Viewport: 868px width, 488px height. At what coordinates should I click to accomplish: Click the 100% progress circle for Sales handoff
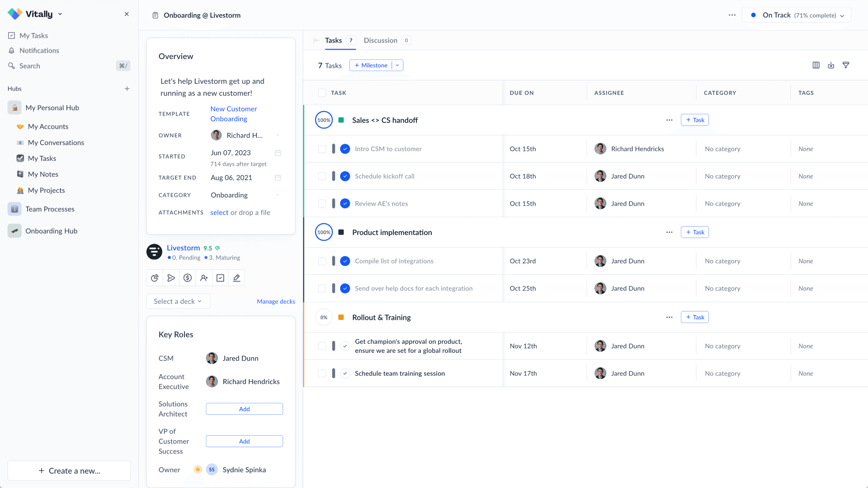click(324, 120)
